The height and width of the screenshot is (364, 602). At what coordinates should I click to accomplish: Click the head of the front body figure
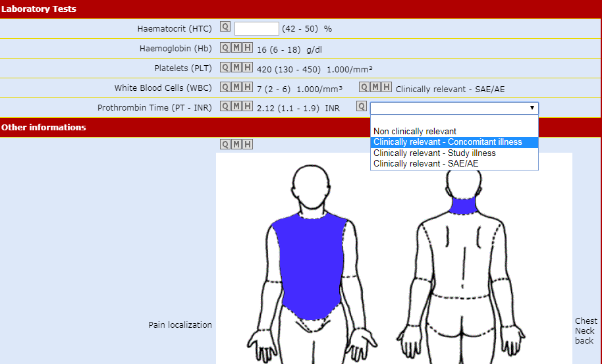311,186
